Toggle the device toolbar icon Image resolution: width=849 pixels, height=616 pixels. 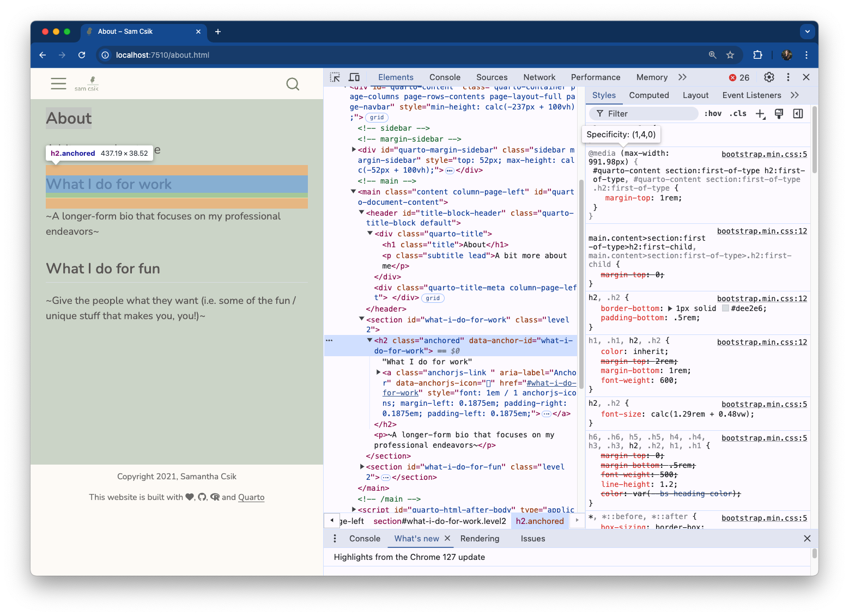pyautogui.click(x=354, y=77)
